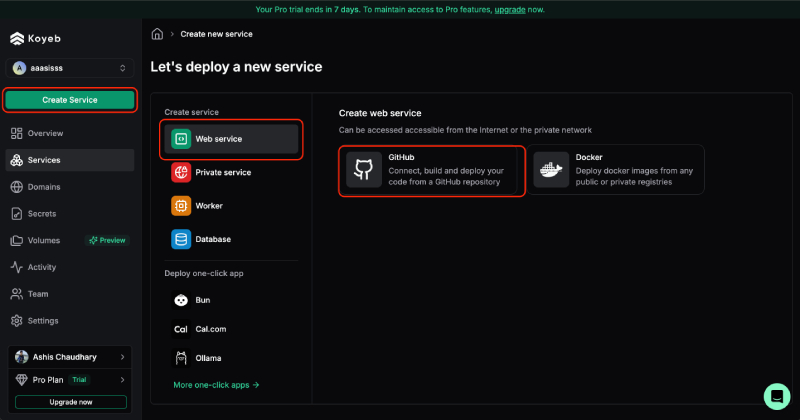Click the Settings gear icon
800x420 pixels.
[16, 320]
